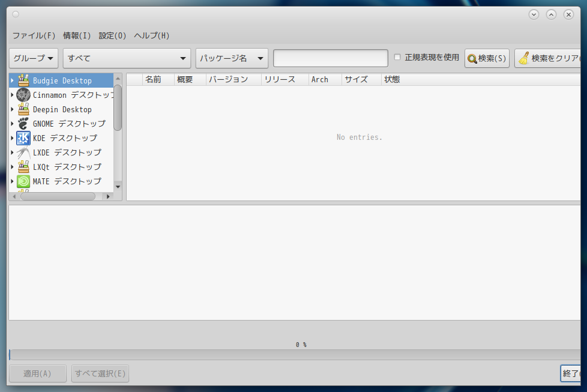Screen dimensions: 587x392
Task: Sort by the サイズ column header
Action: coord(361,79)
